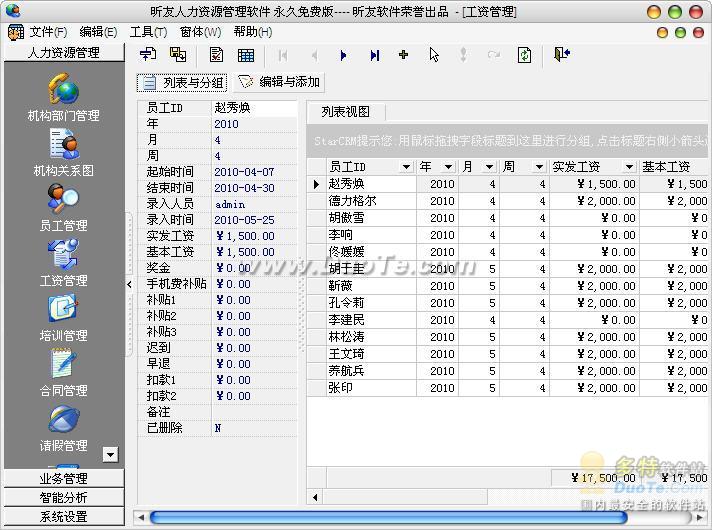Select row 林松涛 in list

tap(507, 337)
